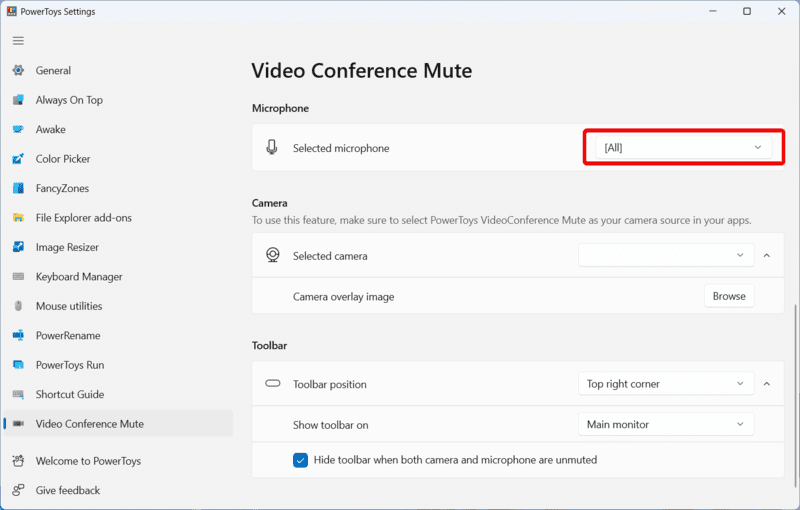Viewport: 800px width, 510px height.
Task: Open Welcome to PowerToys link
Action: pos(118,461)
